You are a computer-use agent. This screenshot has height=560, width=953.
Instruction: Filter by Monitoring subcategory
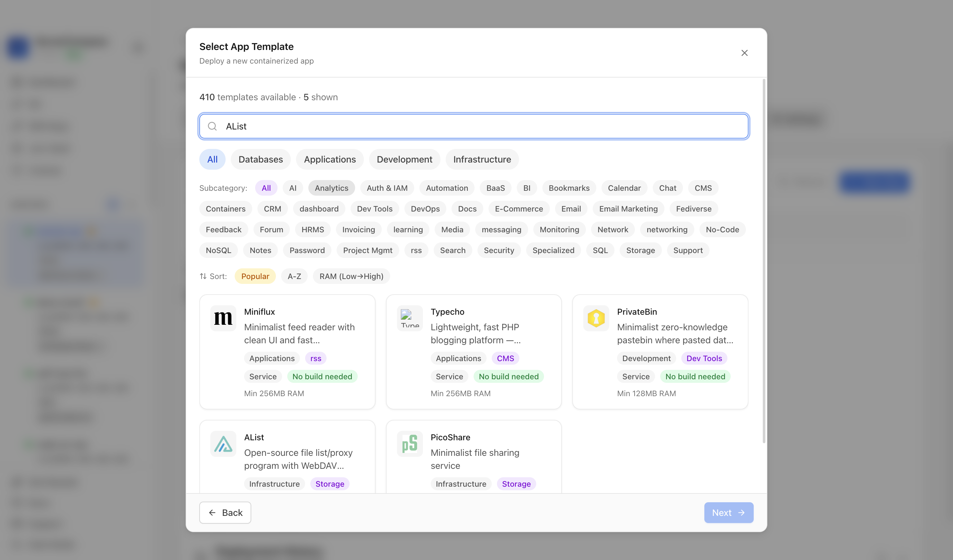coord(559,229)
